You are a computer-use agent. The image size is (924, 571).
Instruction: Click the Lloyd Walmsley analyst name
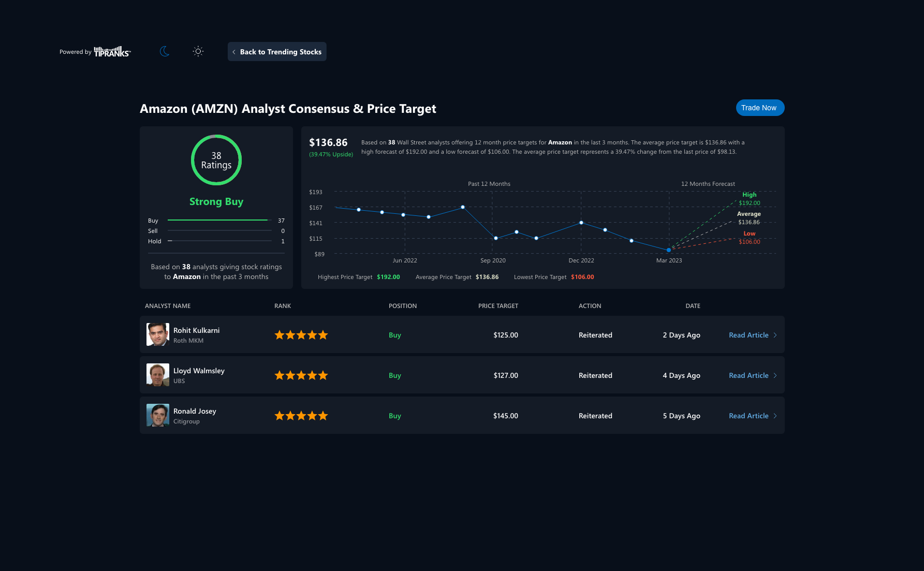199,371
